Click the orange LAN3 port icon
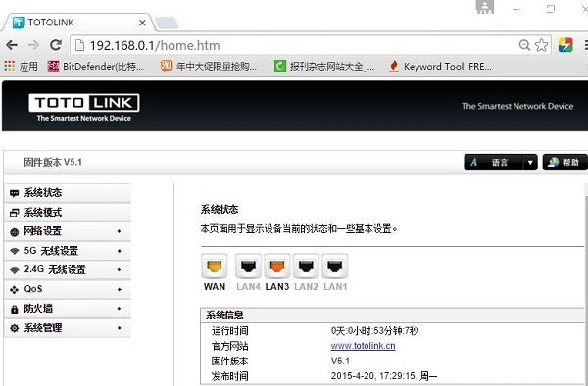Screen dimensions: 588x386 click(x=277, y=266)
